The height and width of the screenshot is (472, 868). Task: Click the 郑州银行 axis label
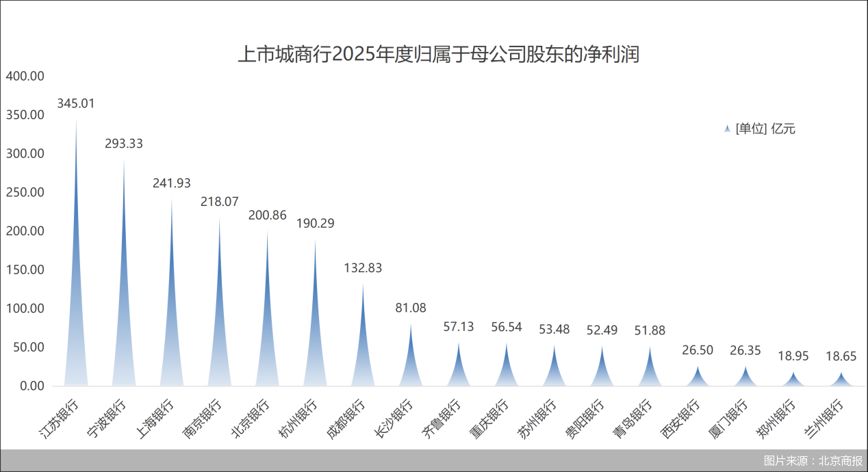777,419
